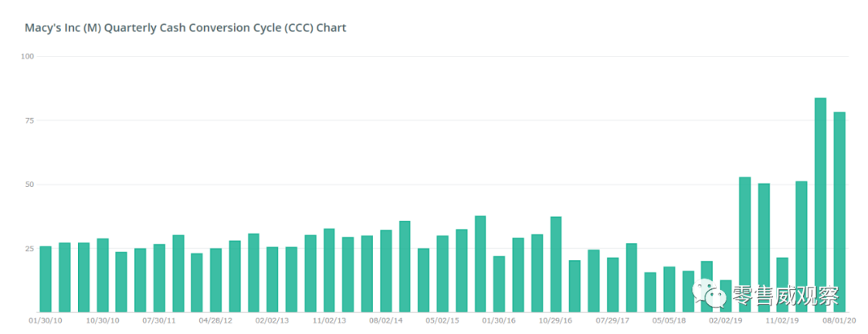Image resolution: width=868 pixels, height=334 pixels.
Task: Click the WeChat logo in the watermark
Action: point(712,295)
